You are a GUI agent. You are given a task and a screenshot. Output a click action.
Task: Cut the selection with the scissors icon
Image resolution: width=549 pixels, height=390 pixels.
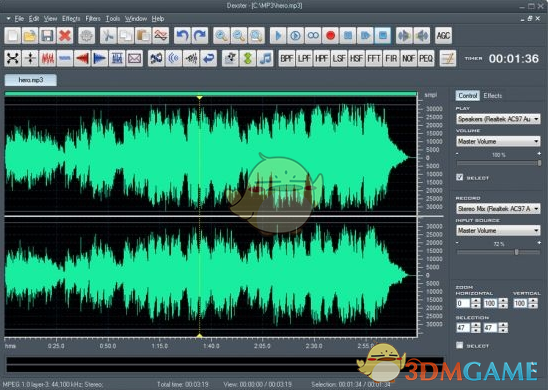pyautogui.click(x=109, y=35)
